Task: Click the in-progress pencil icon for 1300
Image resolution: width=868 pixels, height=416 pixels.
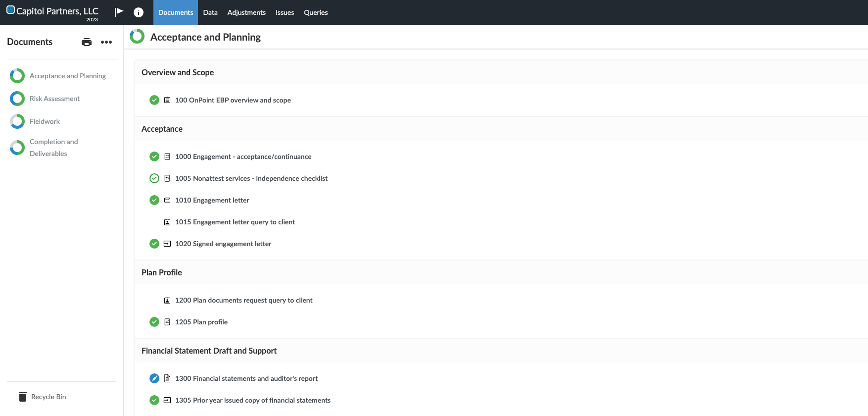Action: (154, 378)
